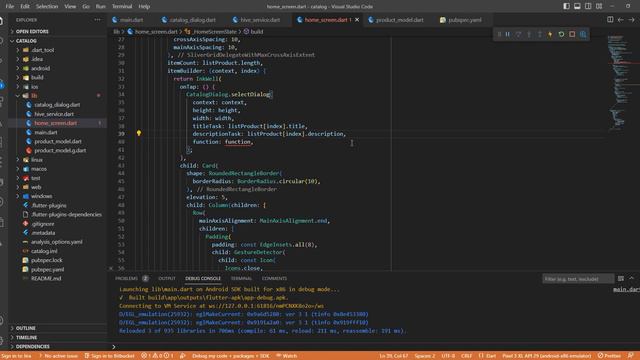This screenshot has width=640, height=360.
Task: Open pubspec.lock in the explorer
Action: (47, 260)
